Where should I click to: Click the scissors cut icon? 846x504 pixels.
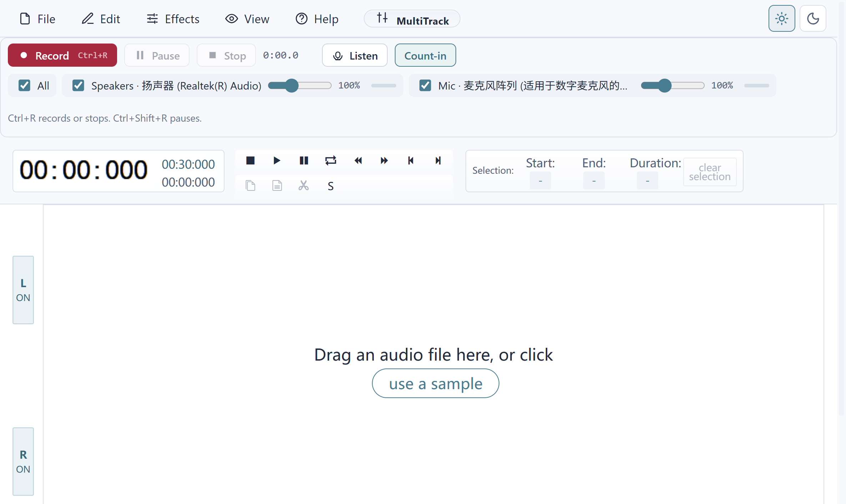pyautogui.click(x=304, y=186)
